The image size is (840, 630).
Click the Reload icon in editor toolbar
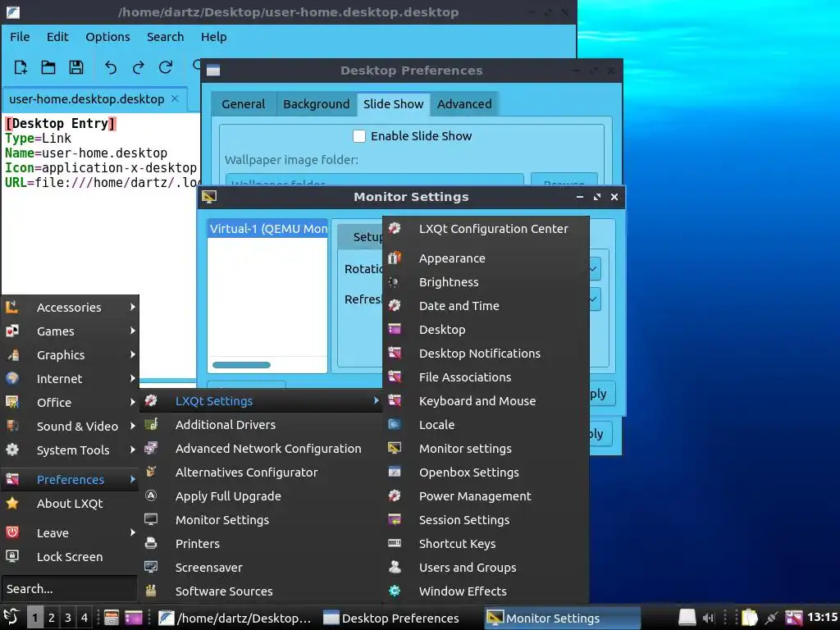coord(166,67)
